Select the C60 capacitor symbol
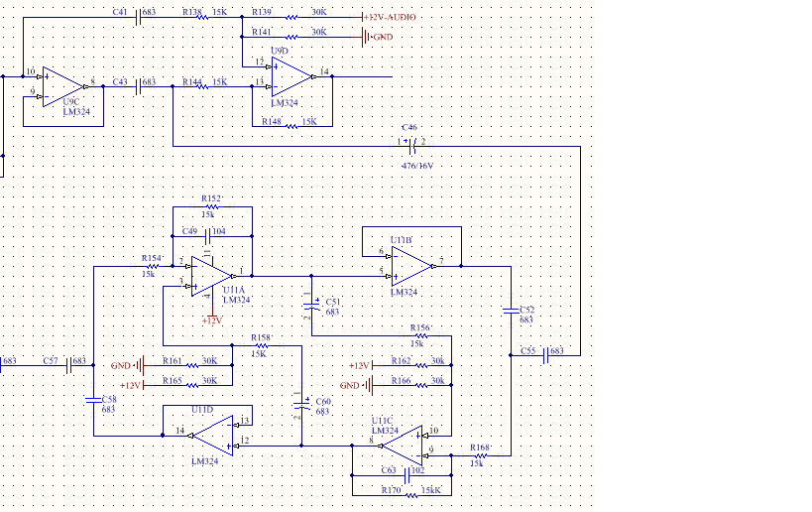Viewport: 812px width, 512px height. [x=302, y=406]
